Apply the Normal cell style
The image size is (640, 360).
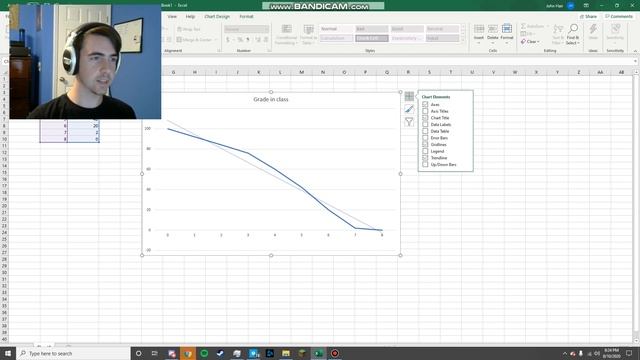click(x=336, y=29)
